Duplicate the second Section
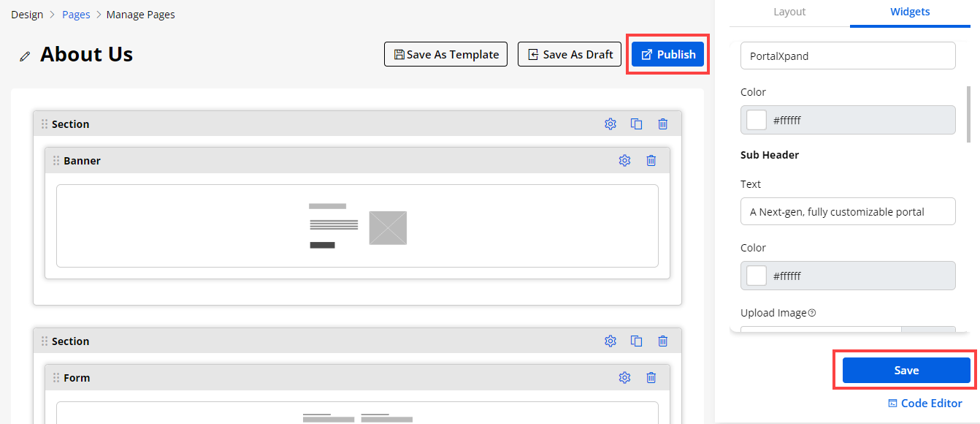The height and width of the screenshot is (424, 980). pyautogui.click(x=636, y=341)
